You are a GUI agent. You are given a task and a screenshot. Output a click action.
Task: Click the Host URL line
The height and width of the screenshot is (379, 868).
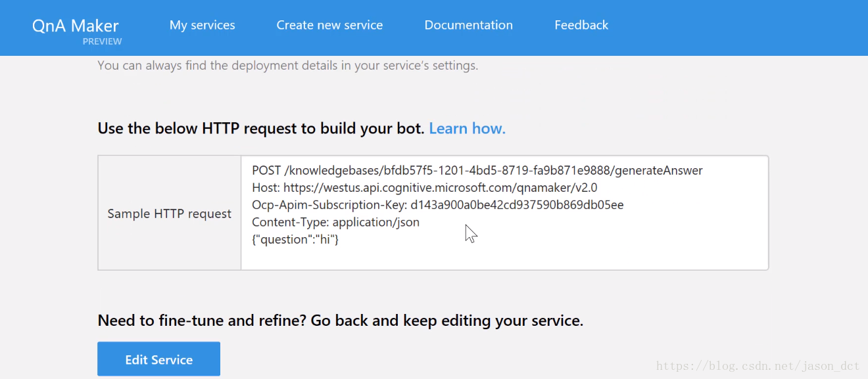coord(424,188)
